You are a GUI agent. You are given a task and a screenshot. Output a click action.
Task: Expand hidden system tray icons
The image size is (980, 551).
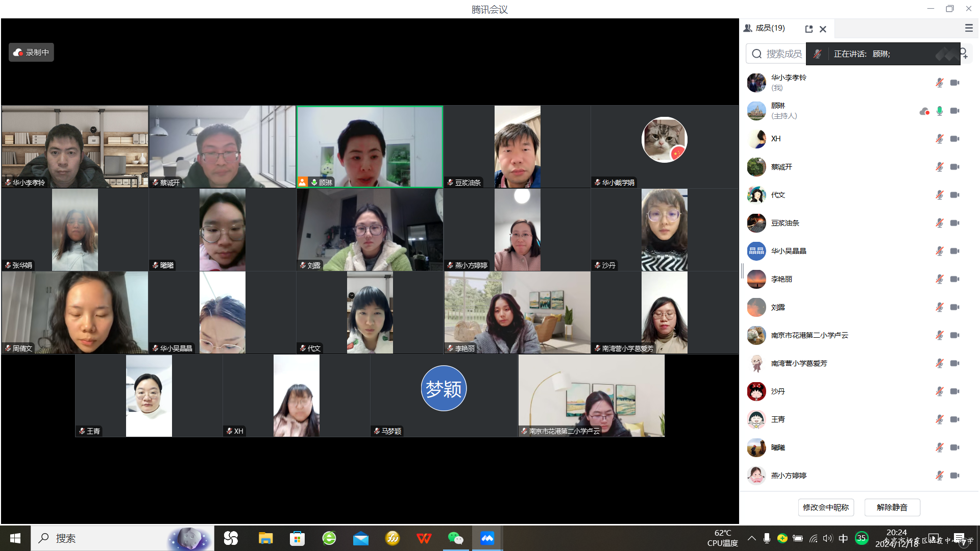[x=752, y=538]
